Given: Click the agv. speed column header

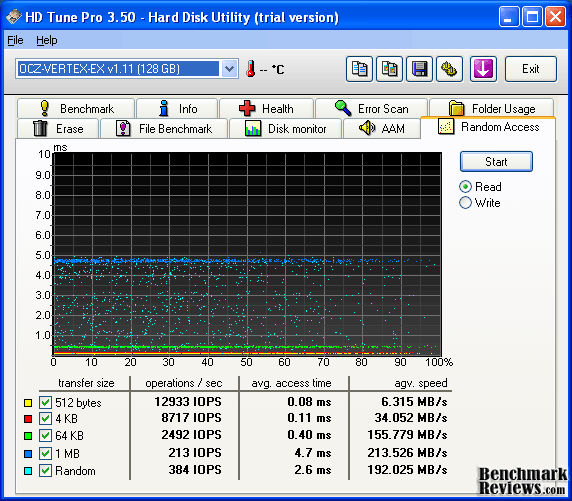Looking at the screenshot, I should click(421, 383).
